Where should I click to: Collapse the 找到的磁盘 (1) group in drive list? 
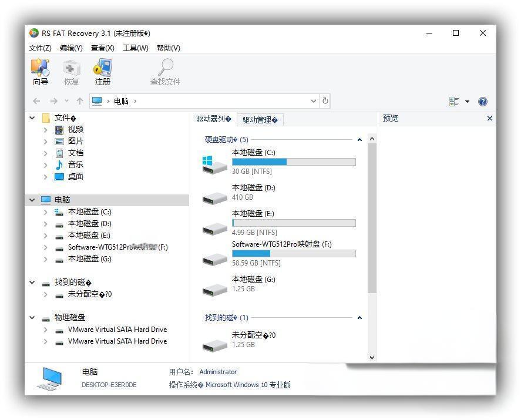click(x=359, y=318)
